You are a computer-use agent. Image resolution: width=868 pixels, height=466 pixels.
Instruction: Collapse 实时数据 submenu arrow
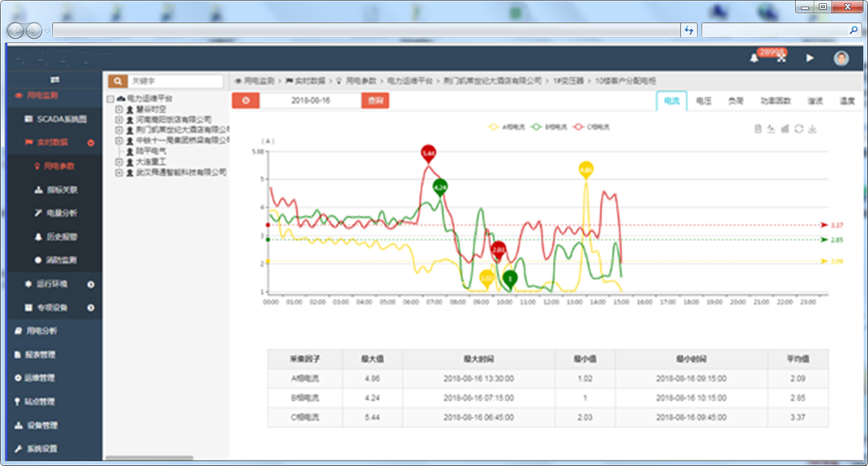pyautogui.click(x=91, y=143)
